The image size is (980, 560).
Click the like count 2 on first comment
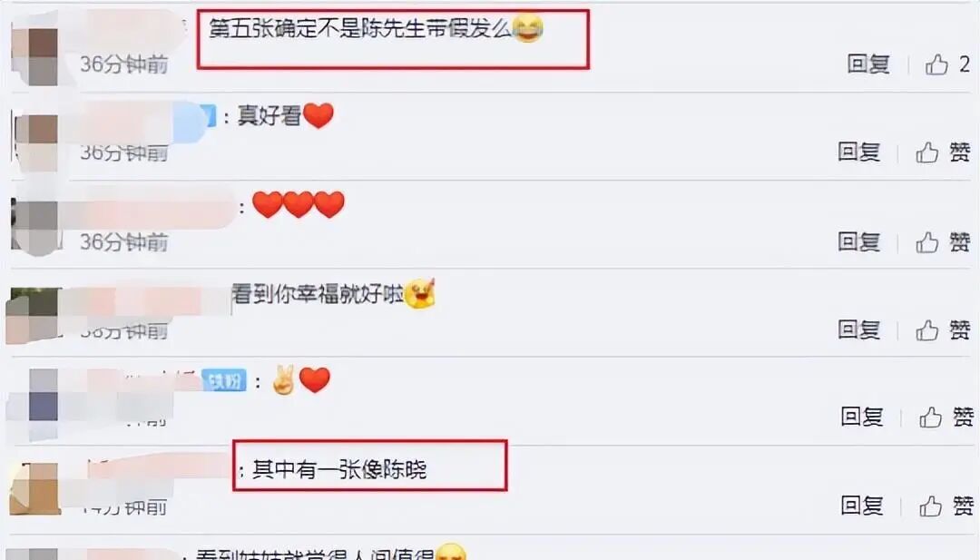tap(965, 64)
